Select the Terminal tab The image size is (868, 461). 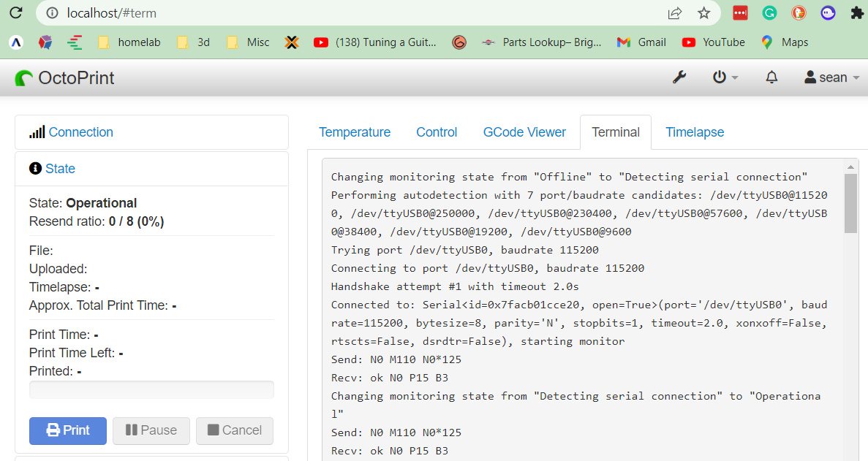[616, 132]
